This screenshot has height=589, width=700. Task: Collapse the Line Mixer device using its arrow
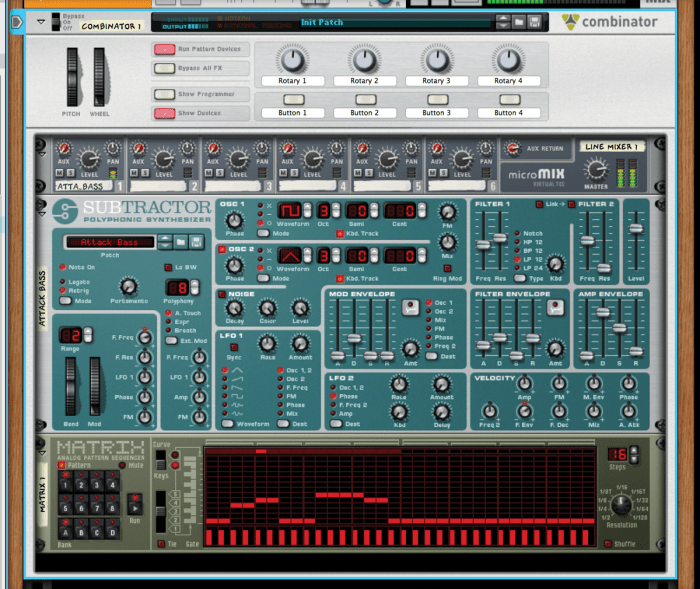(x=42, y=154)
